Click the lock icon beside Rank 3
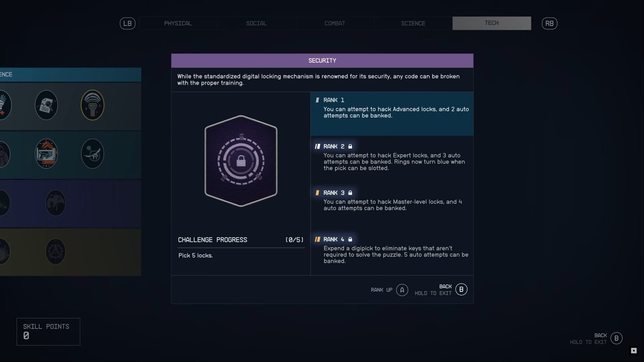This screenshot has height=362, width=644. pyautogui.click(x=350, y=193)
